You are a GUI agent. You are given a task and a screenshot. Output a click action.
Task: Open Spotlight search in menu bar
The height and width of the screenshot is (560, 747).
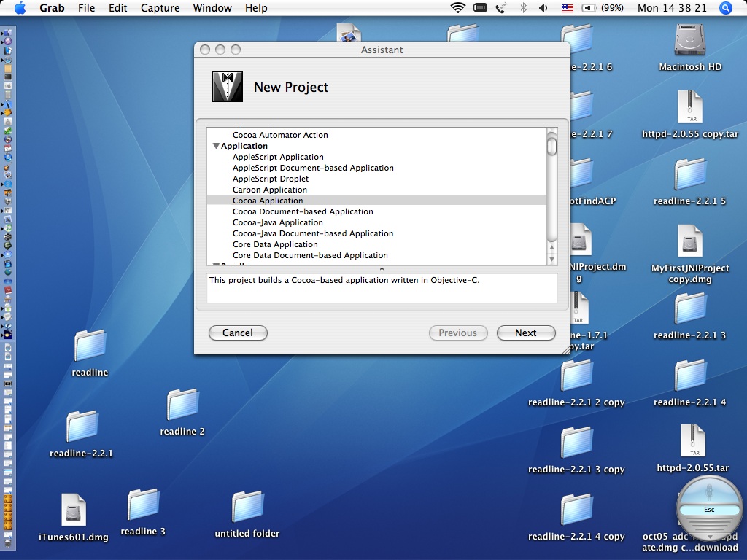(726, 7)
